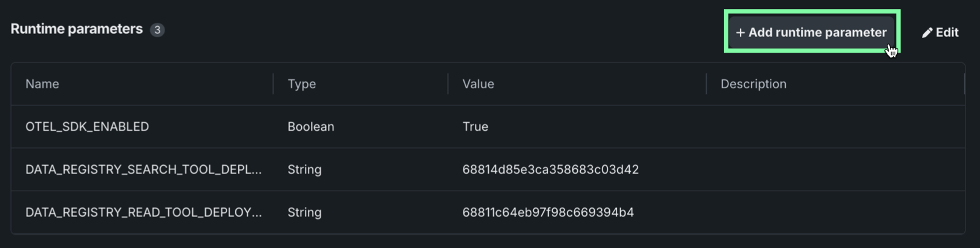Click the True value cell
980x248 pixels.
click(475, 126)
